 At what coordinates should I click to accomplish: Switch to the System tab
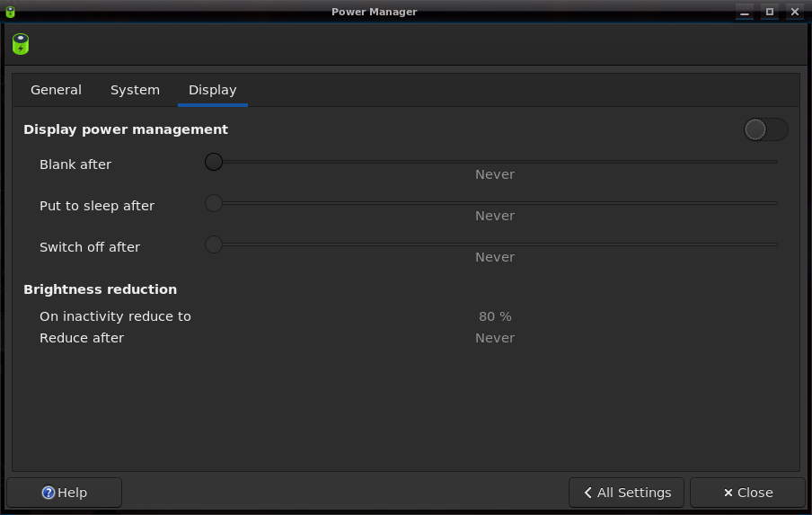tap(135, 90)
